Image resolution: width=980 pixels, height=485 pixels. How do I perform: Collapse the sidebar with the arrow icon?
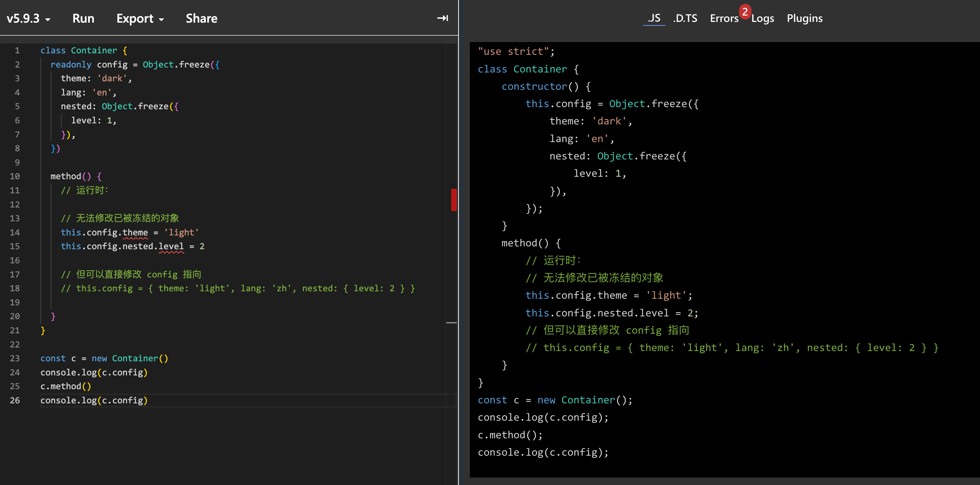pyautogui.click(x=442, y=18)
